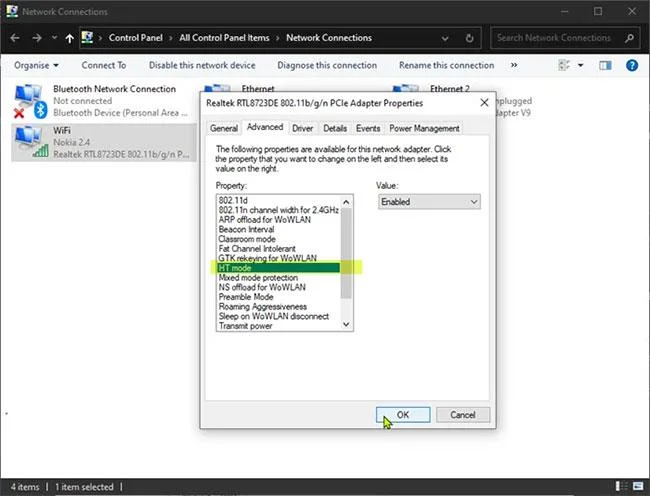The height and width of the screenshot is (496, 650).
Task: Confirm with the OK button
Action: click(x=403, y=415)
